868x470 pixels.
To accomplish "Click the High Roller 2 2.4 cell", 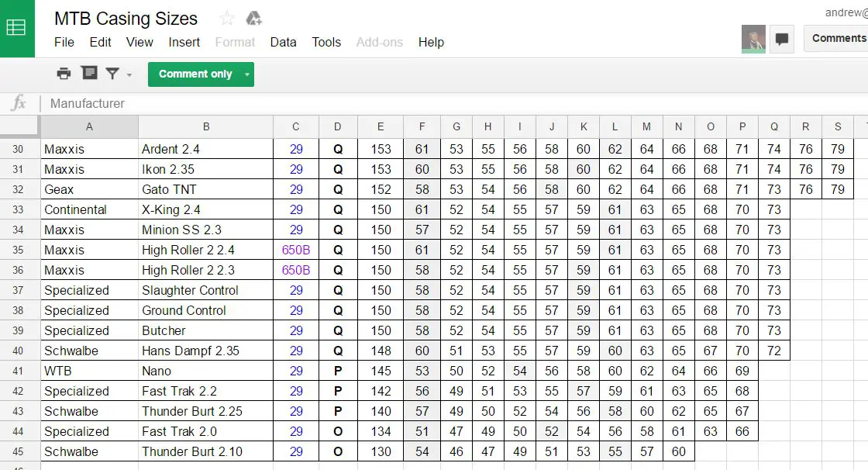I will coord(206,250).
